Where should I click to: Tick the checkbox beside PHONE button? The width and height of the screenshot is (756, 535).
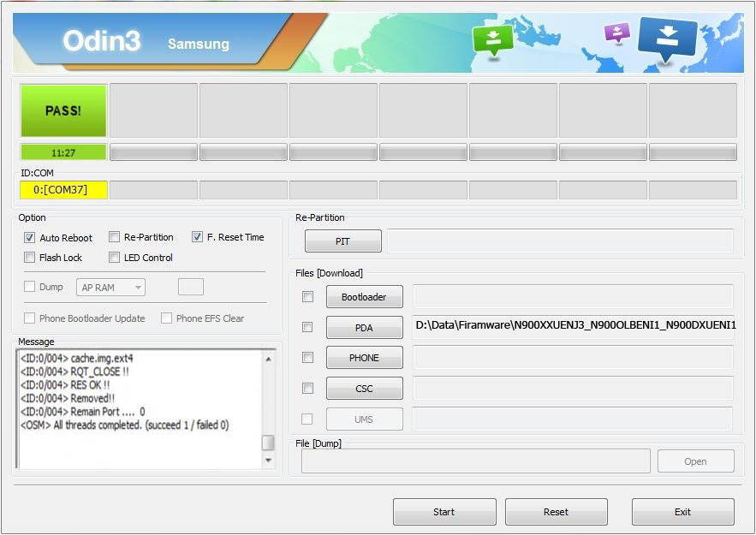coord(307,358)
